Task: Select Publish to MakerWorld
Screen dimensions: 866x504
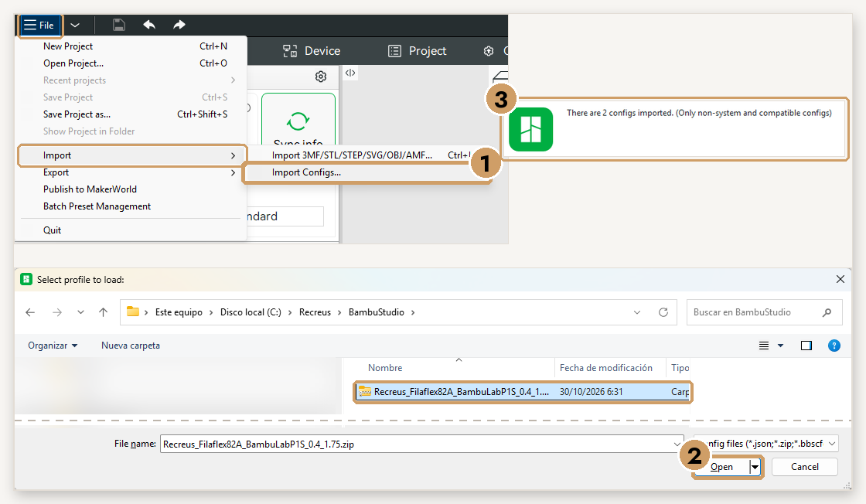Action: click(x=132, y=189)
